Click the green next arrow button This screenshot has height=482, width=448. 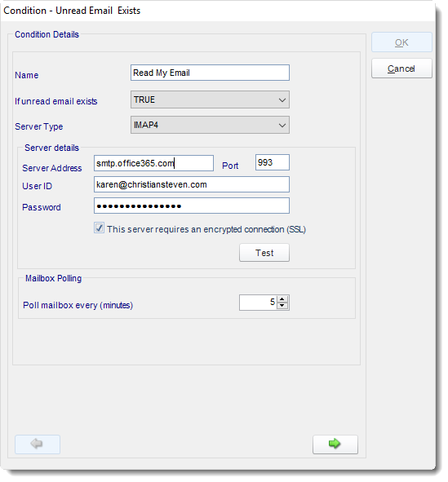point(335,444)
